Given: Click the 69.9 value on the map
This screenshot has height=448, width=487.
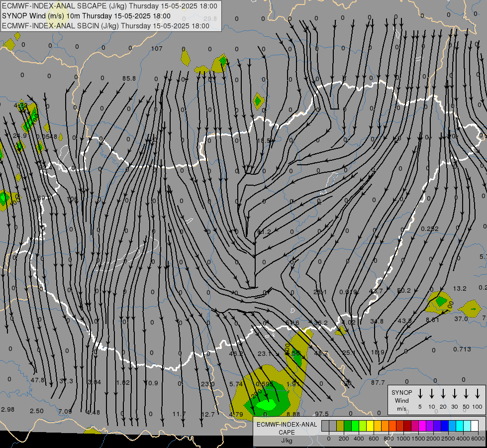Looking at the screenshot, I should pos(44,198).
